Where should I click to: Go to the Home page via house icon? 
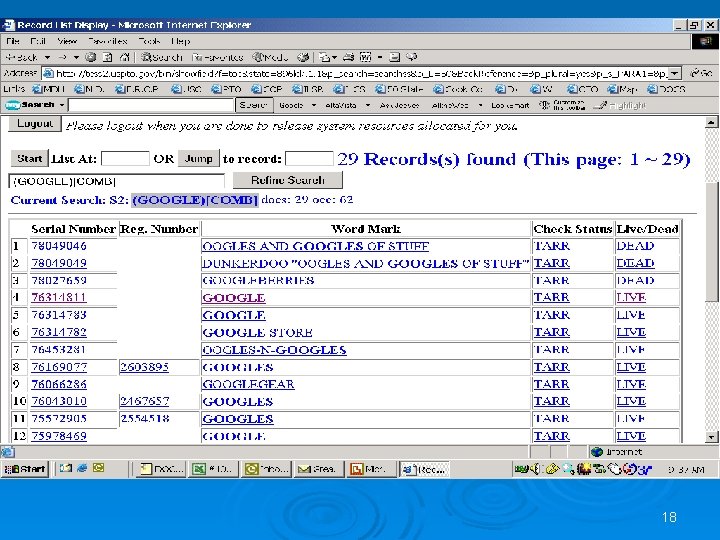pos(124,57)
